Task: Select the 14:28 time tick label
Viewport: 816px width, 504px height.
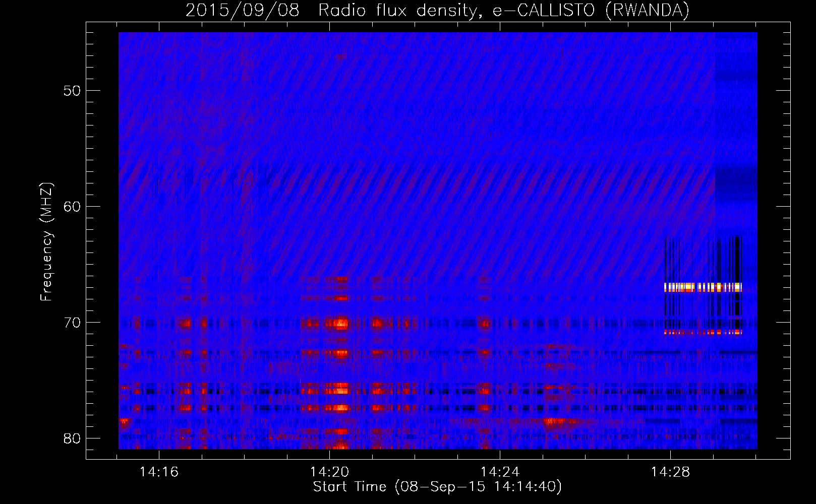Action: pos(671,472)
